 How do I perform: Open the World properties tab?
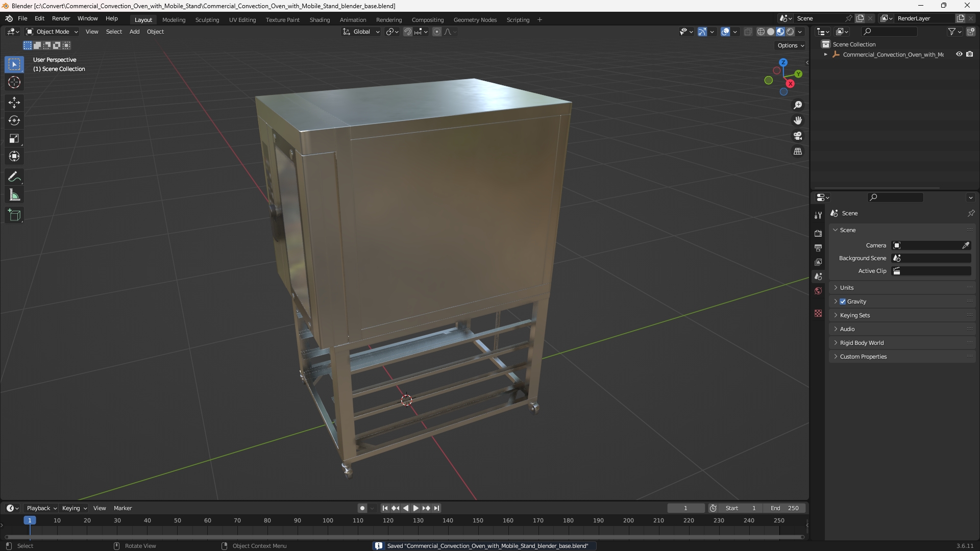[818, 291]
